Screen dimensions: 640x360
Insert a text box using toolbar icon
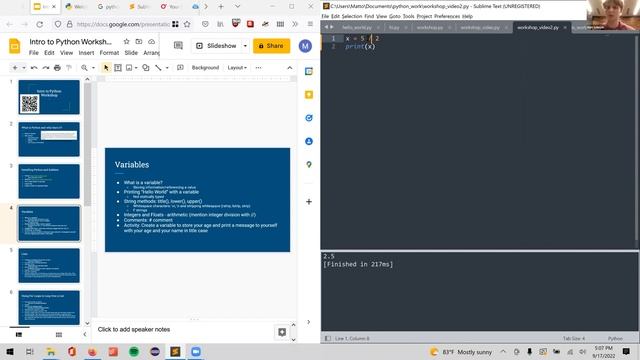118,68
